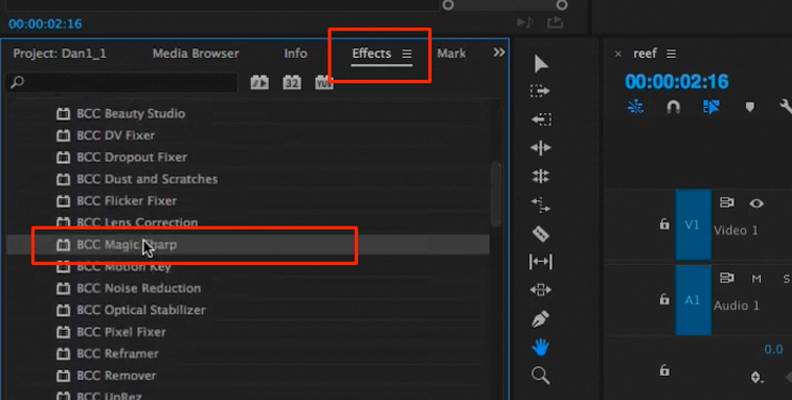Click the master volume value 0.0

tap(773, 349)
